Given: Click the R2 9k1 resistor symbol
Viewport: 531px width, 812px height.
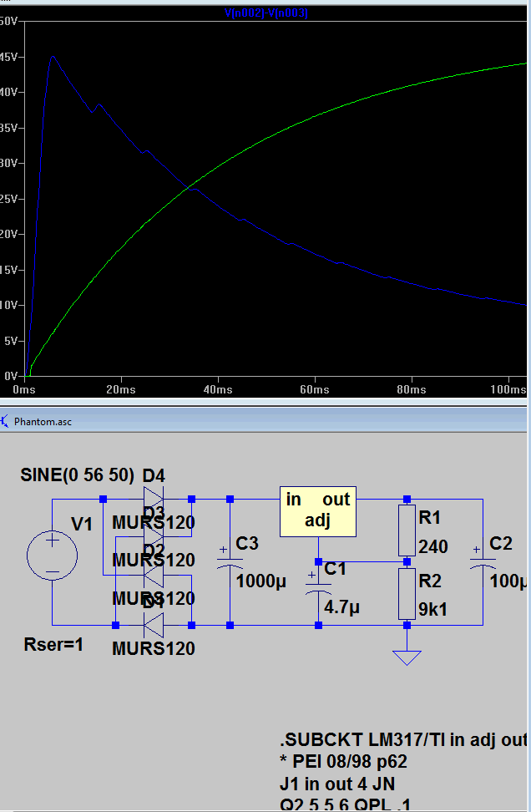Looking at the screenshot, I should [407, 593].
